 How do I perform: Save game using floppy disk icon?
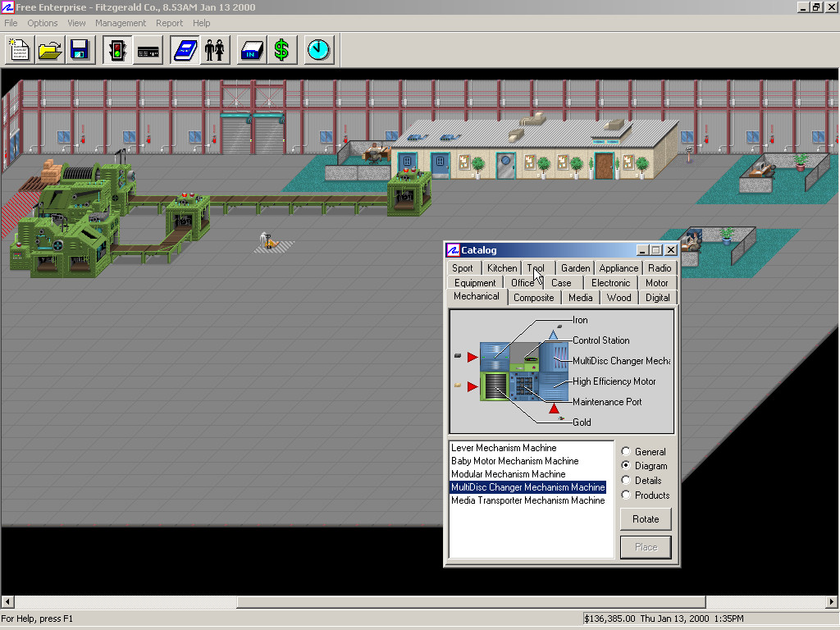tap(80, 51)
